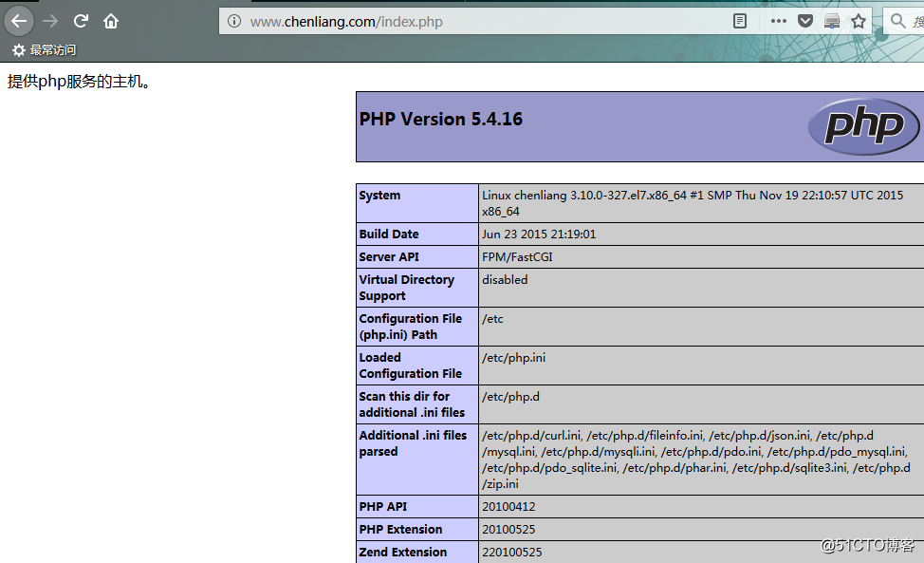View site information icon in address bar
This screenshot has width=924, height=563.
[234, 21]
